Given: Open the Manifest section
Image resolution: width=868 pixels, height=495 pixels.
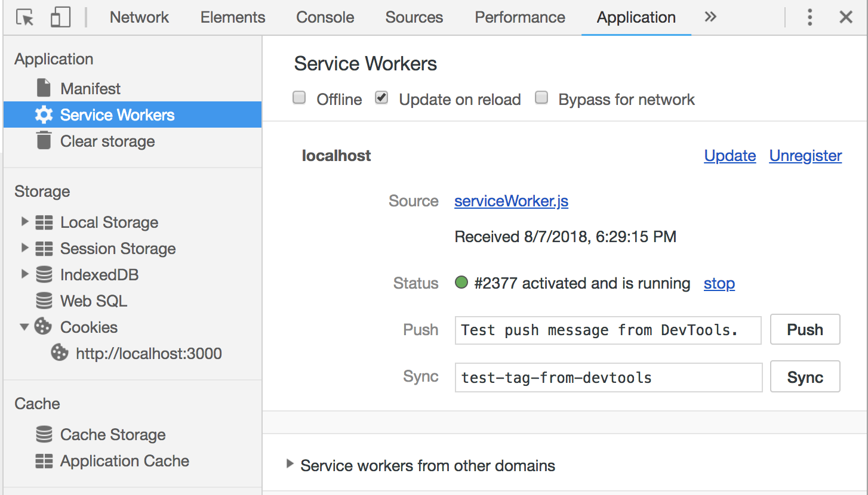Looking at the screenshot, I should (x=44, y=88).
